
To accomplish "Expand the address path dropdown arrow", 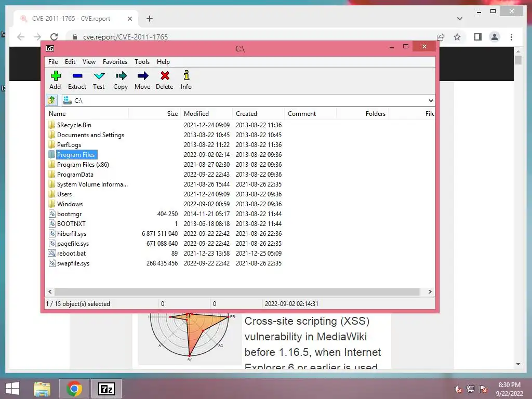I will (x=431, y=100).
